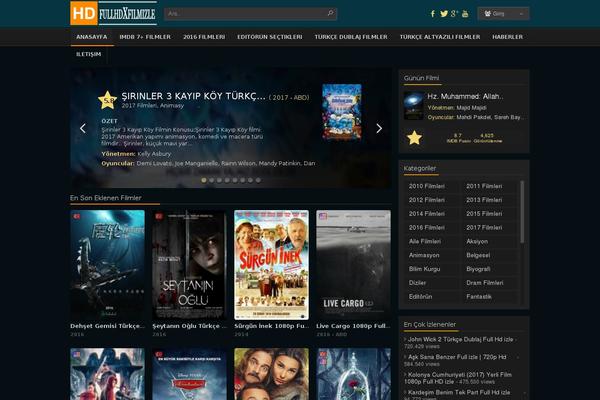This screenshot has height=400, width=600.
Task: Open Live Cargo 1080p title link
Action: point(353,326)
